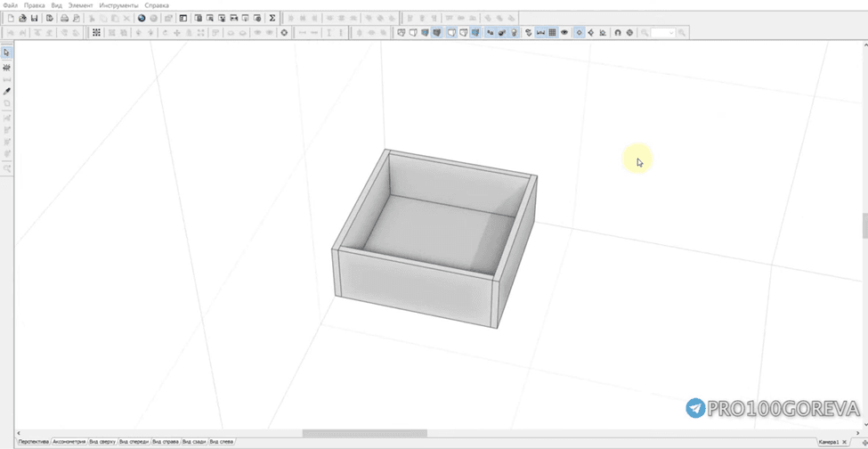The image size is (868, 449).
Task: Click the rotating arrows icon before the dimensions toggle
Action: [529, 33]
